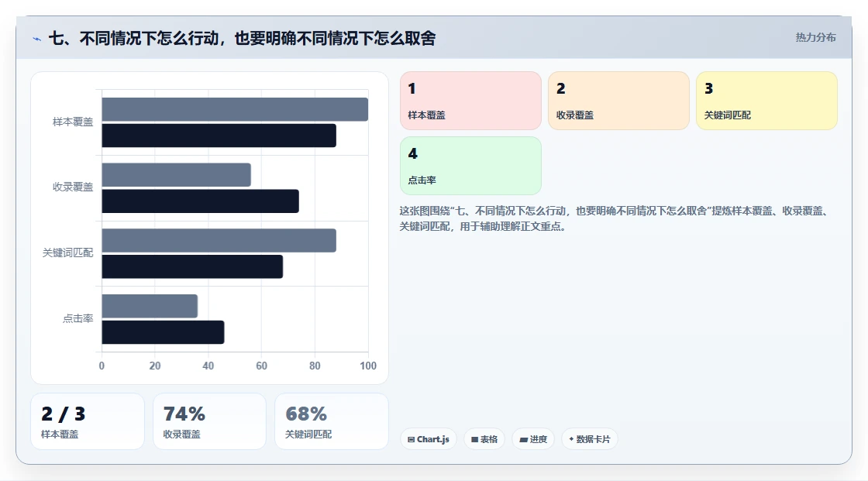868x481 pixels.
Task: Select card 2 收录覆盖
Action: [x=618, y=101]
